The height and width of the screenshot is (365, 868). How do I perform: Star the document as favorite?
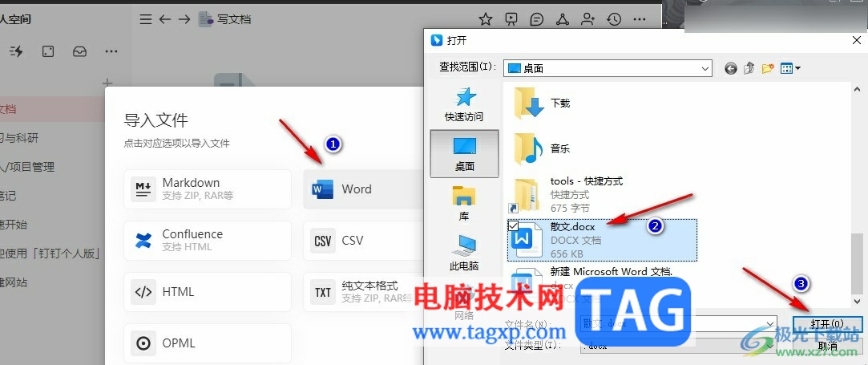tap(486, 19)
